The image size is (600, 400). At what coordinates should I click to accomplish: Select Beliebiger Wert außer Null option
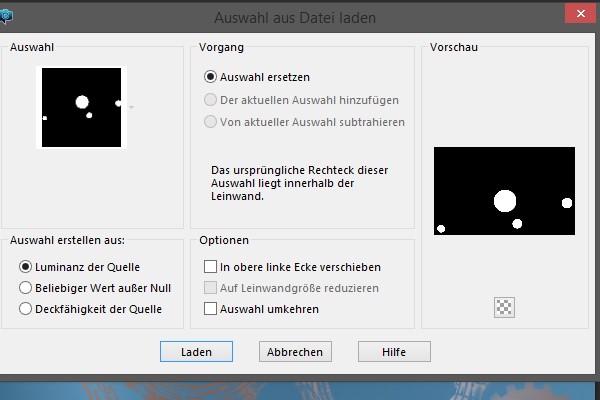click(26, 288)
